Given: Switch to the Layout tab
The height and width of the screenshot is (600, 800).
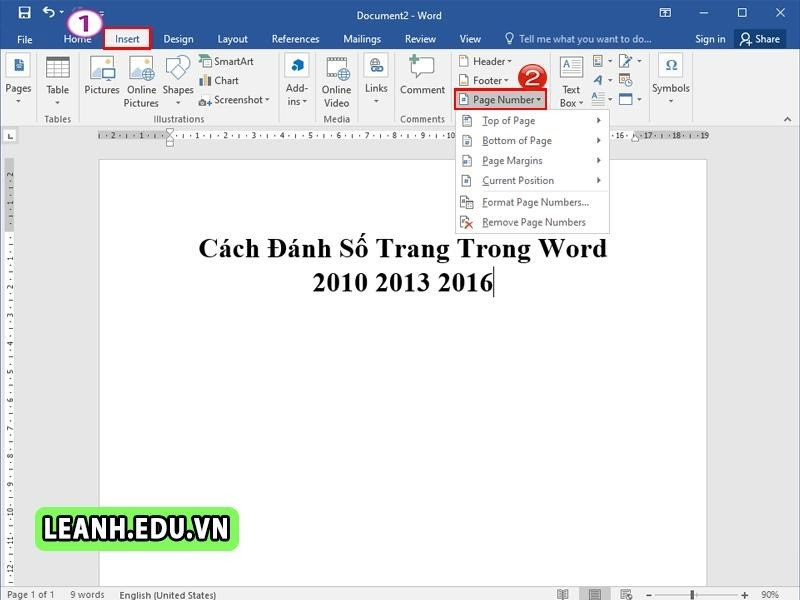Looking at the screenshot, I should pyautogui.click(x=232, y=39).
